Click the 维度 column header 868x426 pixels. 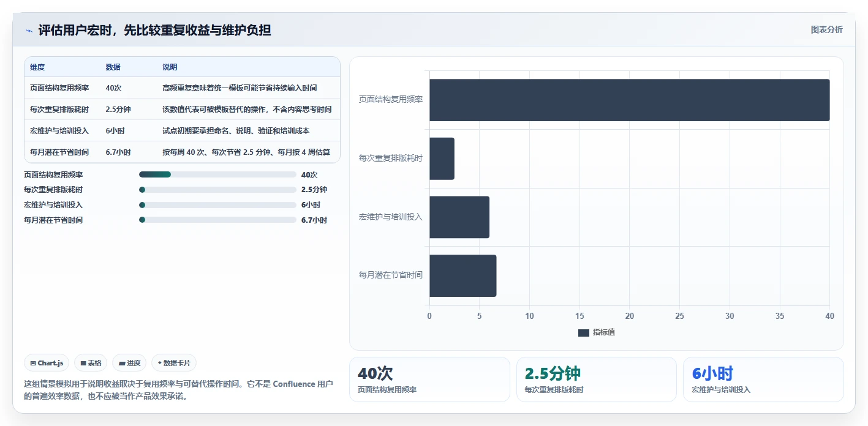pyautogui.click(x=37, y=67)
